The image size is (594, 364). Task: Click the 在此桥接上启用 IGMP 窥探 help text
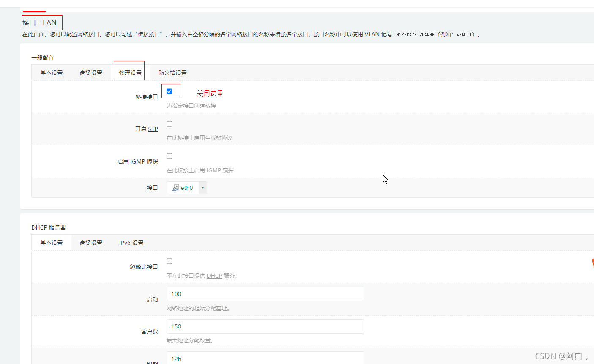pos(200,170)
